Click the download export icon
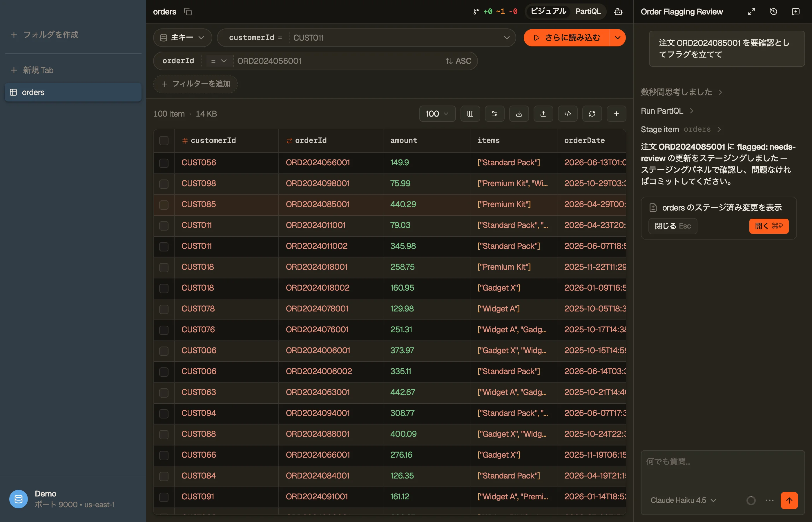812x522 pixels. (x=519, y=114)
